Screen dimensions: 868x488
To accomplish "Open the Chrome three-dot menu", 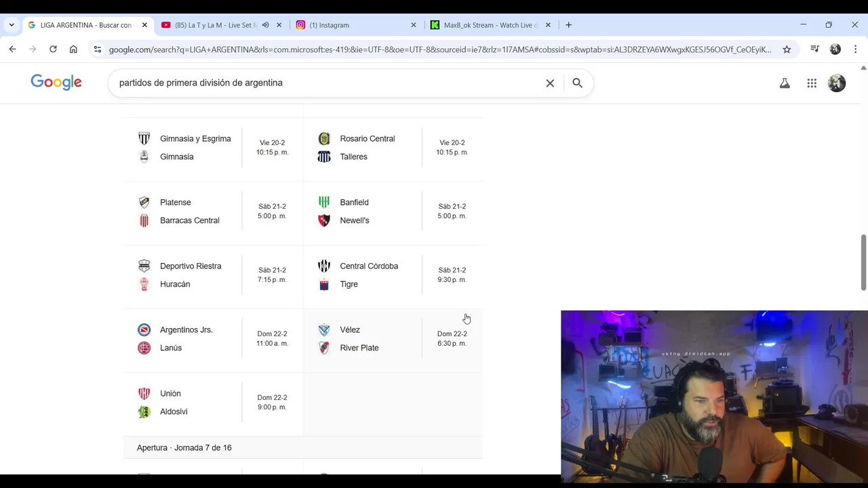I will click(855, 49).
